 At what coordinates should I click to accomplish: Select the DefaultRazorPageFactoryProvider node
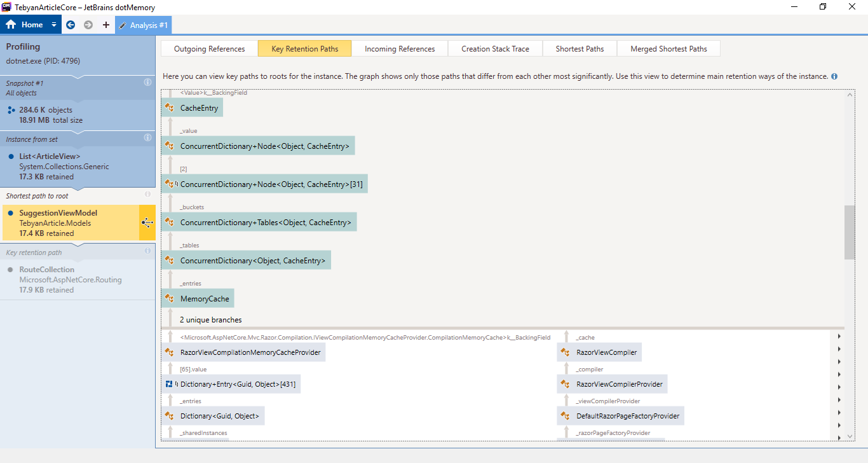(621, 416)
